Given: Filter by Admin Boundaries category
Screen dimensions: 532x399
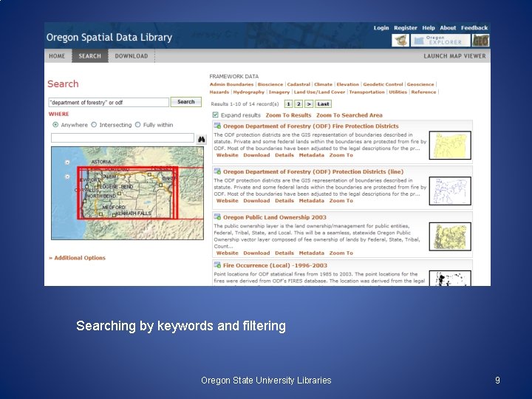Looking at the screenshot, I should (x=231, y=84).
